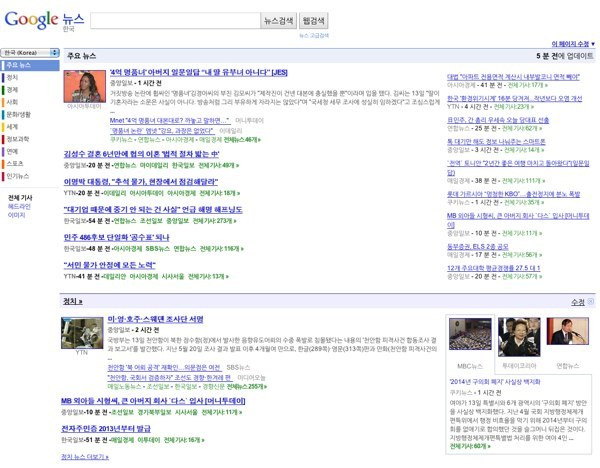Image resolution: width=600 pixels, height=468 pixels.
Task: Show 전체뉴스 255개 for the 천안함 story
Action: (x=247, y=387)
